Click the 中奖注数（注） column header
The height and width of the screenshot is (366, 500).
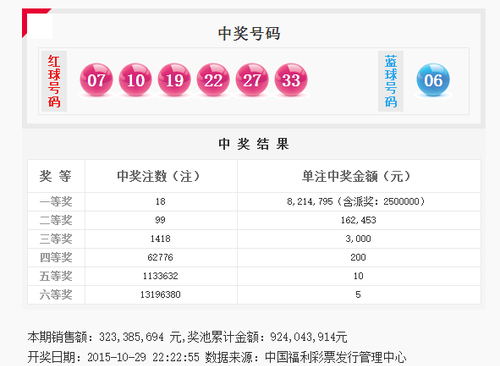point(158,176)
